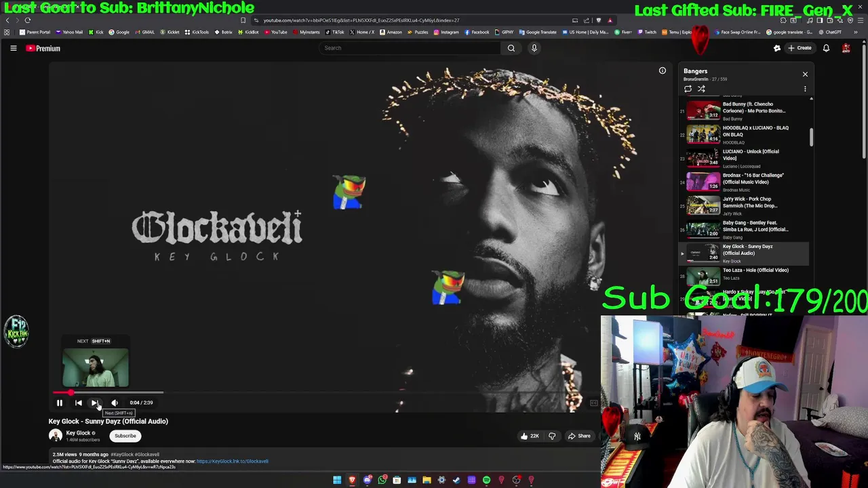
Task: Open the ChatGPT bookmark
Action: point(829,32)
